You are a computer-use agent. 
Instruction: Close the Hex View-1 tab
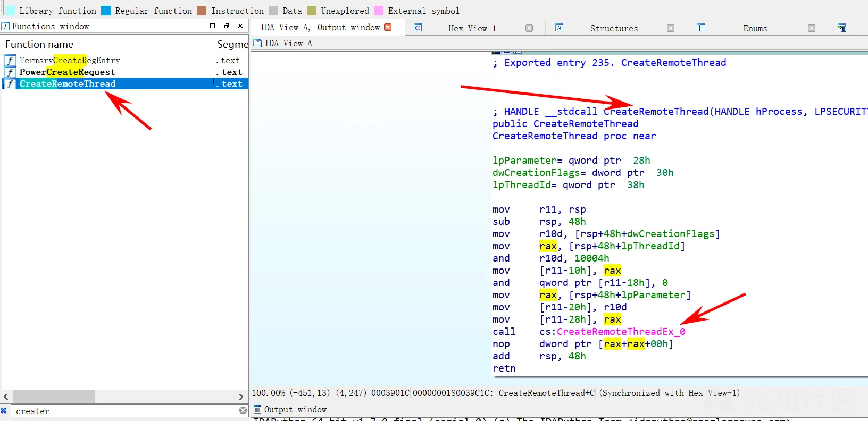coord(529,28)
